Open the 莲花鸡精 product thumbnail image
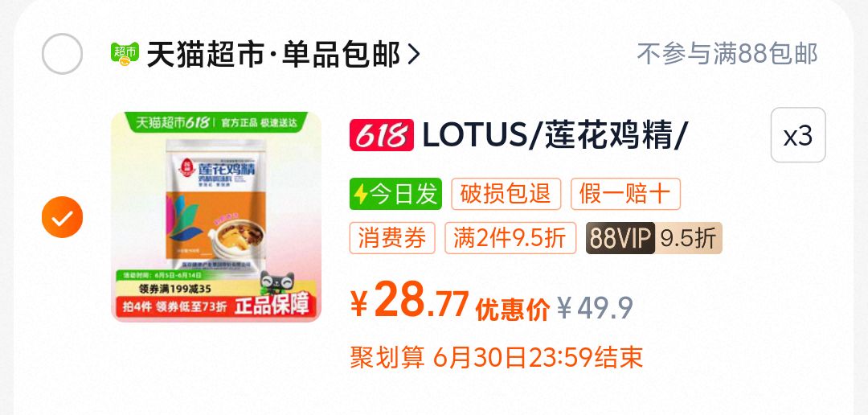868x415 pixels. (x=216, y=216)
